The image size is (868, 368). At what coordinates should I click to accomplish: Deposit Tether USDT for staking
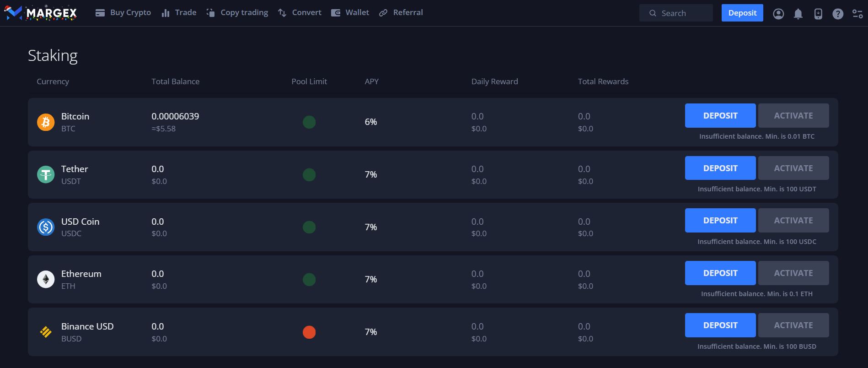(x=720, y=168)
